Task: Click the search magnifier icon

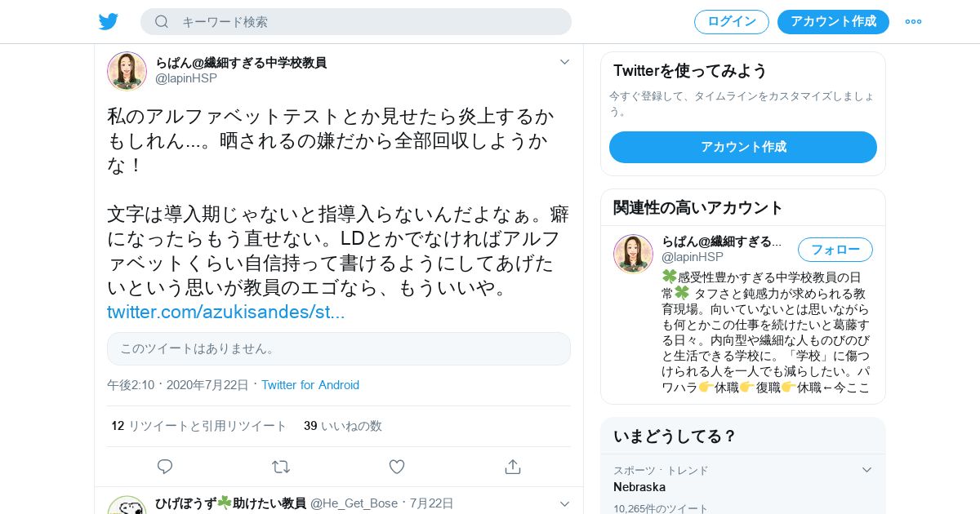Action: click(162, 21)
